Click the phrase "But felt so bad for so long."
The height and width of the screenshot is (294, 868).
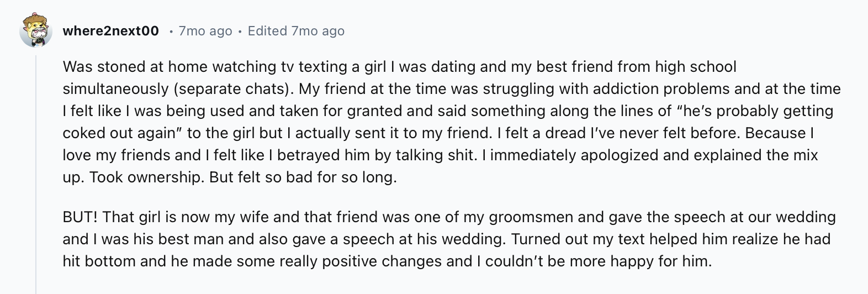coord(303,177)
